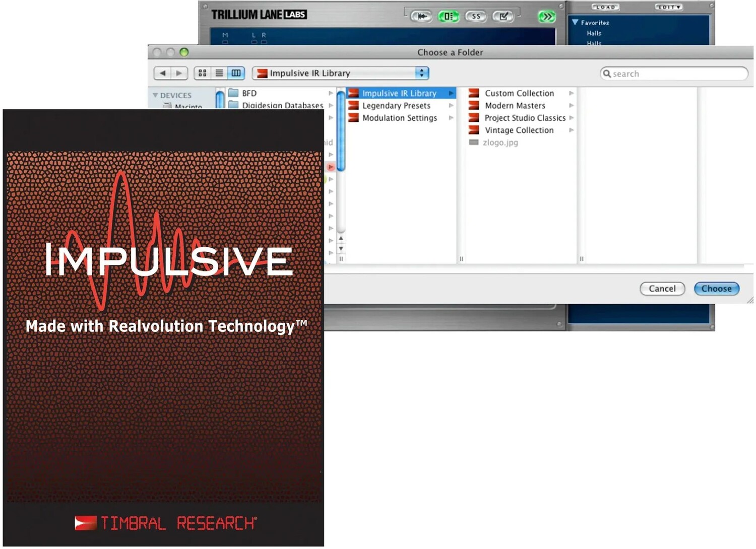
Task: Click the blue scrollbar thumb in first column
Action: (x=341, y=131)
